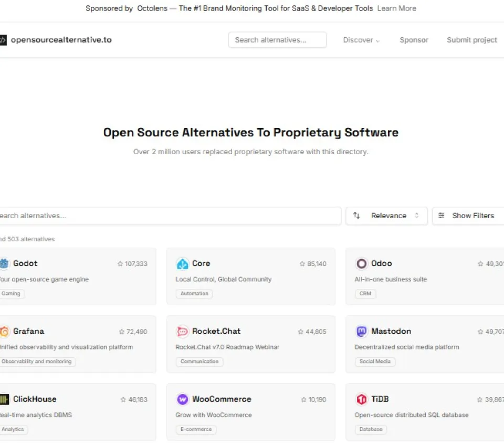Open the Odoo title link
This screenshot has width=504, height=448.
[x=382, y=264]
